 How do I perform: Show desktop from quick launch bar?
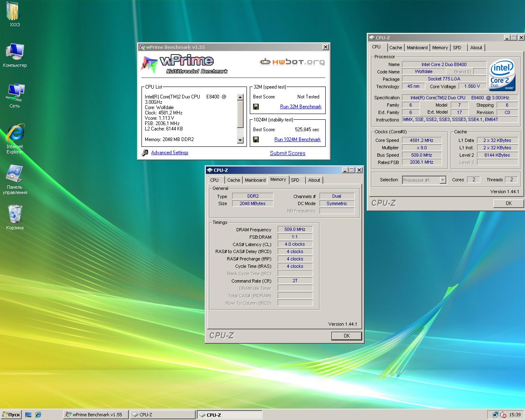click(28, 415)
